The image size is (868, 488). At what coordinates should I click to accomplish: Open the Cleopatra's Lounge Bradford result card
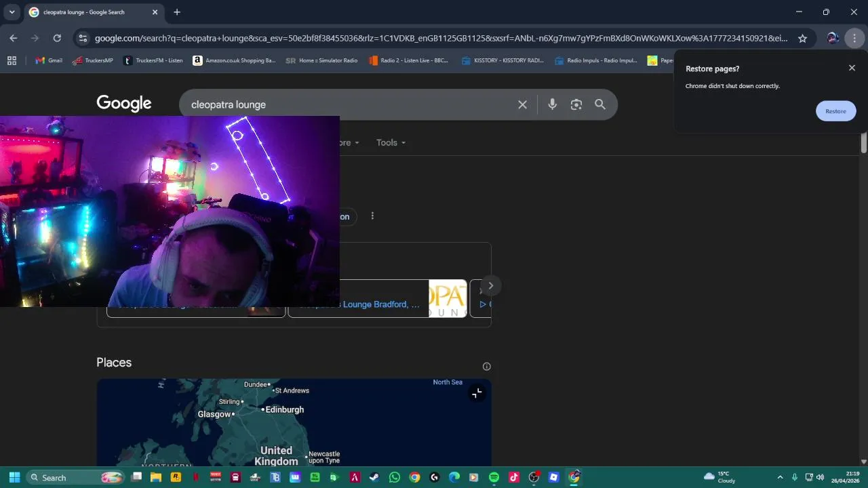377,299
